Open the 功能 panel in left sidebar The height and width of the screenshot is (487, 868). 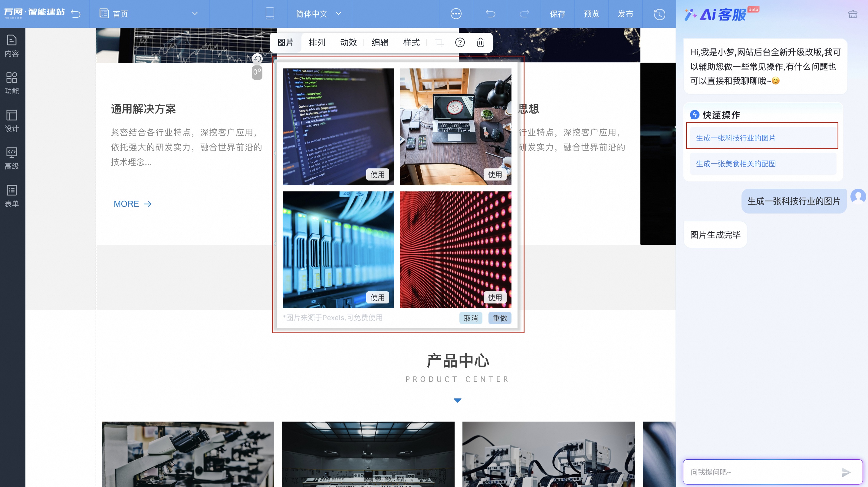[x=12, y=83]
